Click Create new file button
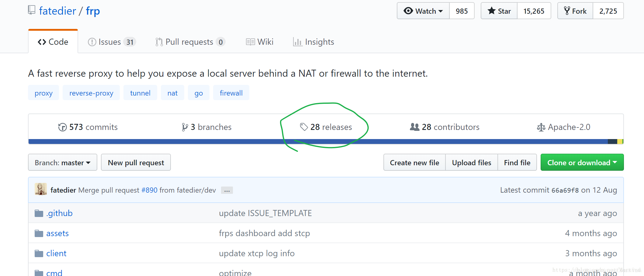 [414, 162]
